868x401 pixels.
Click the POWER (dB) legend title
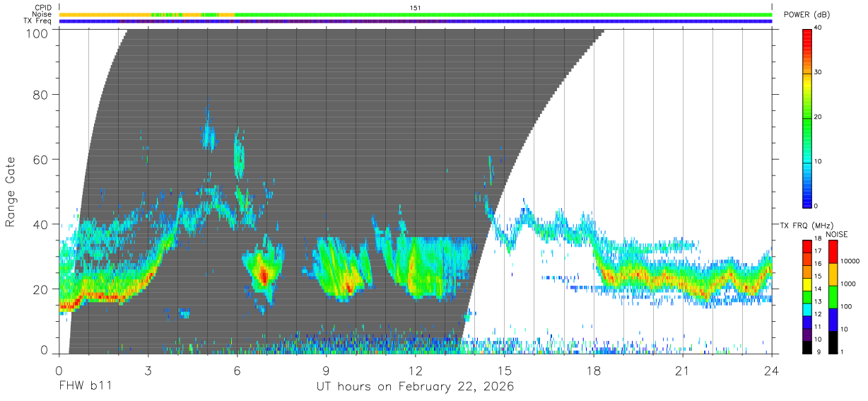[x=807, y=14]
